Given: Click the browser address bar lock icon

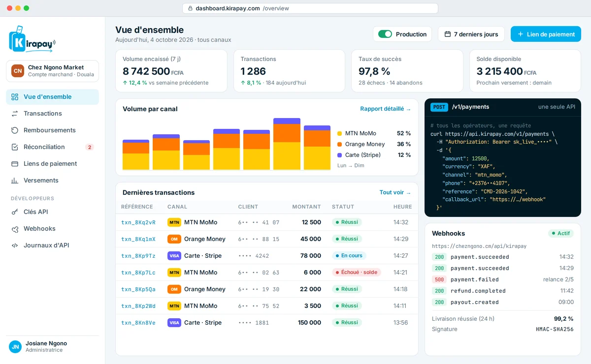Looking at the screenshot, I should click(190, 8).
